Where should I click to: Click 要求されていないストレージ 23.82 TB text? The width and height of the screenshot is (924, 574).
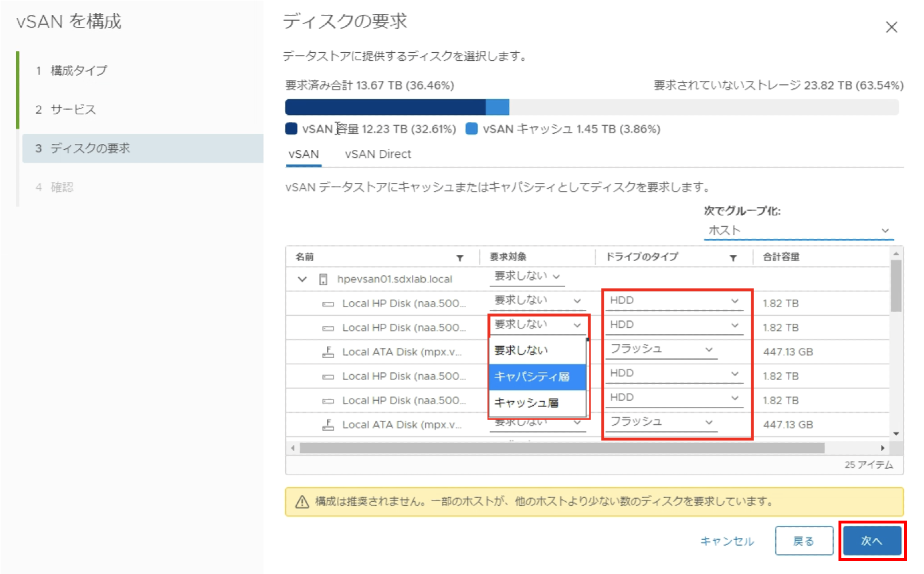[779, 86]
